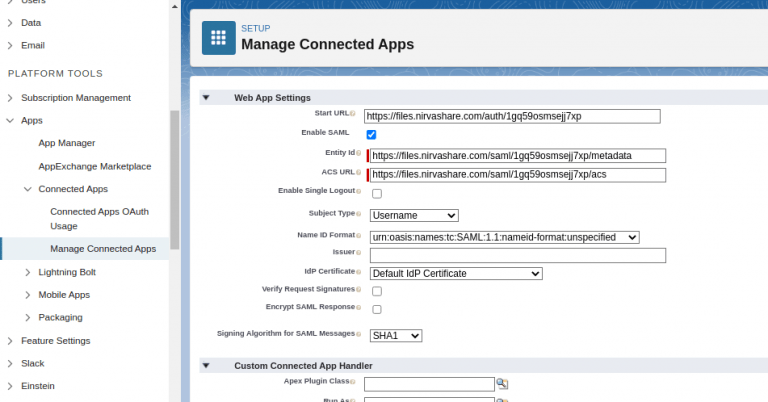Viewport: 768px width, 402px height.
Task: Click into the ACS URL field
Action: click(x=518, y=175)
